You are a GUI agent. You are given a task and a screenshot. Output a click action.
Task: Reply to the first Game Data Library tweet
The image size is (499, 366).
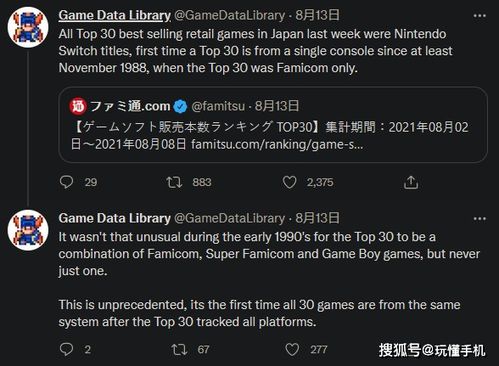point(66,182)
